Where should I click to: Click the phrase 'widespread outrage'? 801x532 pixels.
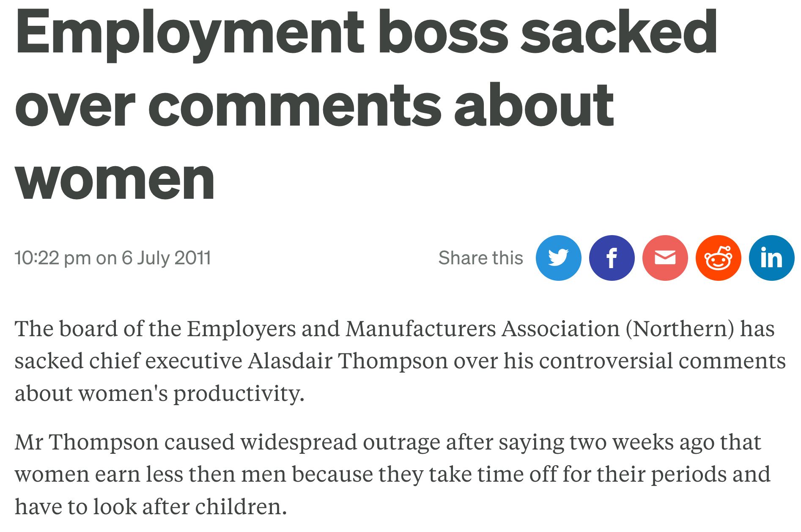(340, 442)
